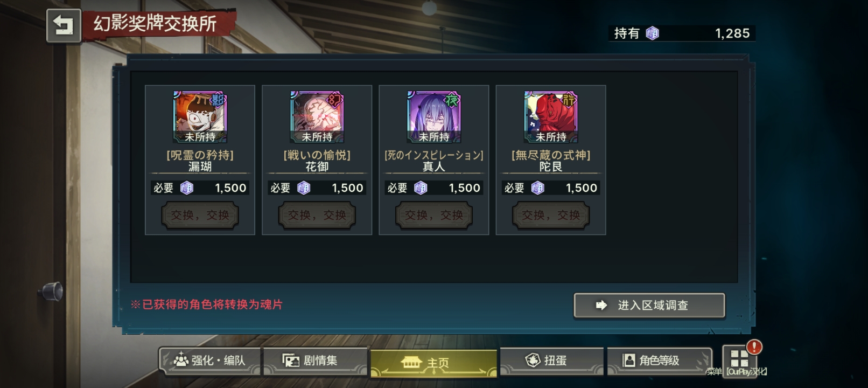Go to 主页 home tab

[433, 363]
